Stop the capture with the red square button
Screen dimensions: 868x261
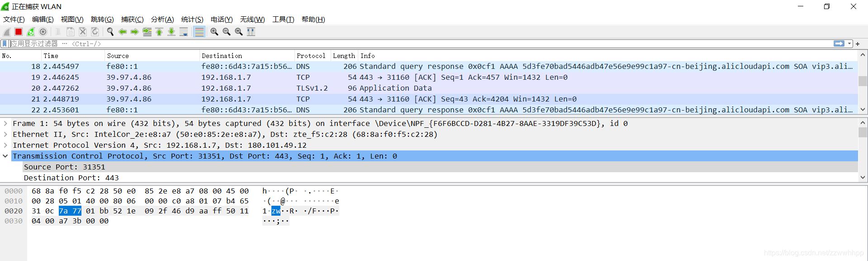pos(19,32)
